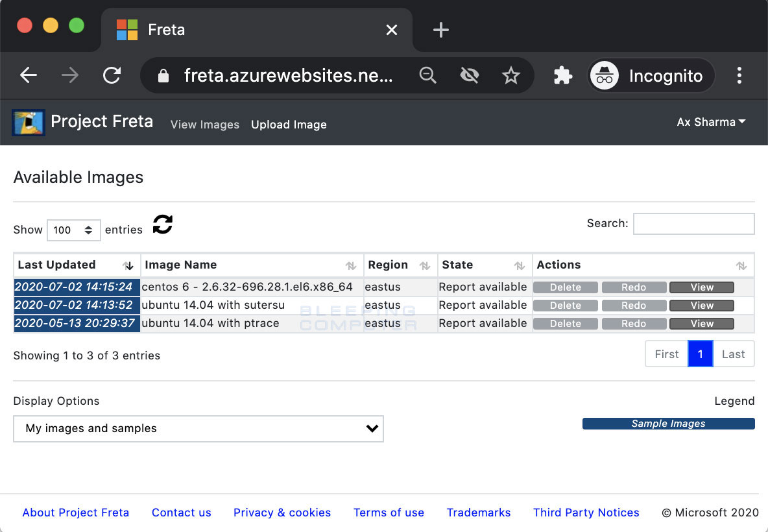Click image name ubuntu 14.04 with sutersu

point(213,305)
